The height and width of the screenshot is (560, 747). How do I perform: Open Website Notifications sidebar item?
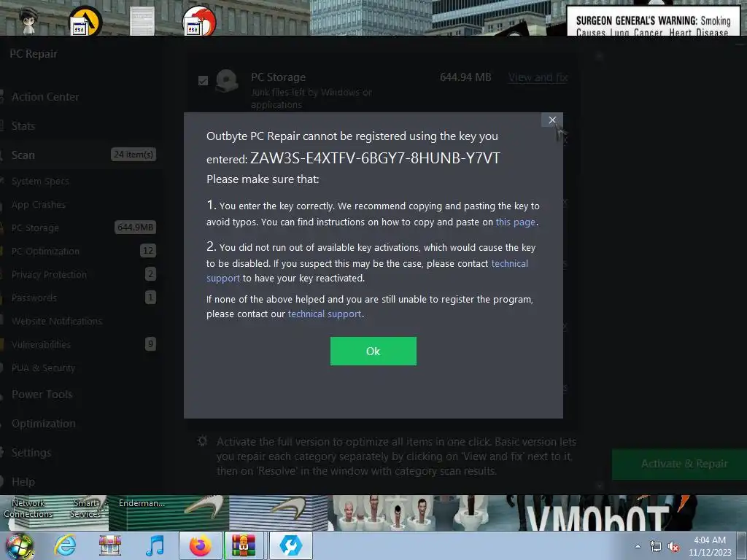click(x=57, y=321)
